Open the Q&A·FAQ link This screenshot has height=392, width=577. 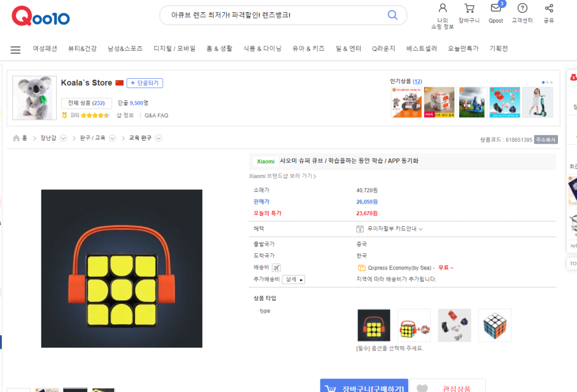tap(157, 116)
